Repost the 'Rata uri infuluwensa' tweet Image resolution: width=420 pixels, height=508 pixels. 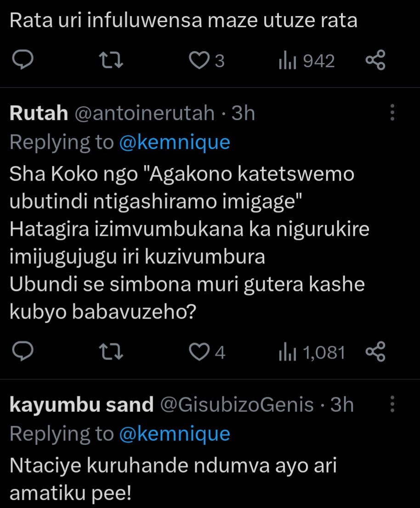(111, 61)
